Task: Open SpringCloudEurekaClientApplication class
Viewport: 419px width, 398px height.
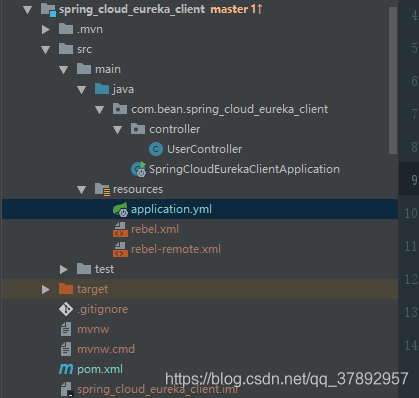Action: coord(244,170)
